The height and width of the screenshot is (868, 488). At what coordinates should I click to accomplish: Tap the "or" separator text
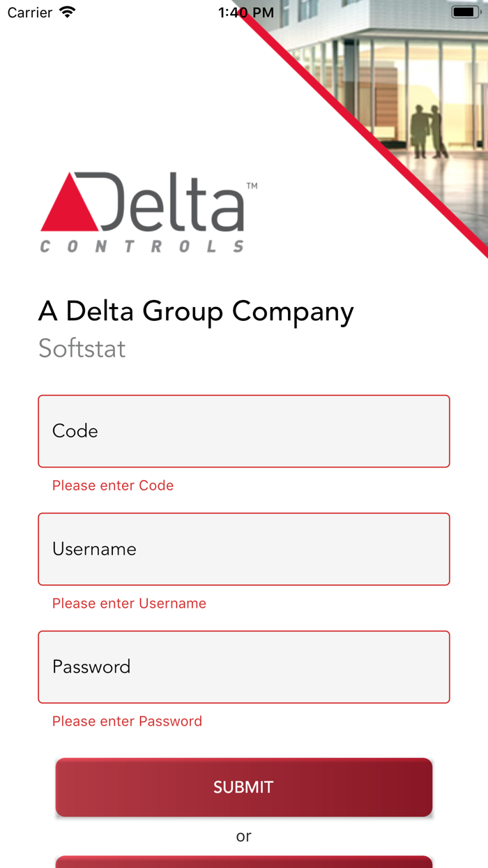coord(243,836)
